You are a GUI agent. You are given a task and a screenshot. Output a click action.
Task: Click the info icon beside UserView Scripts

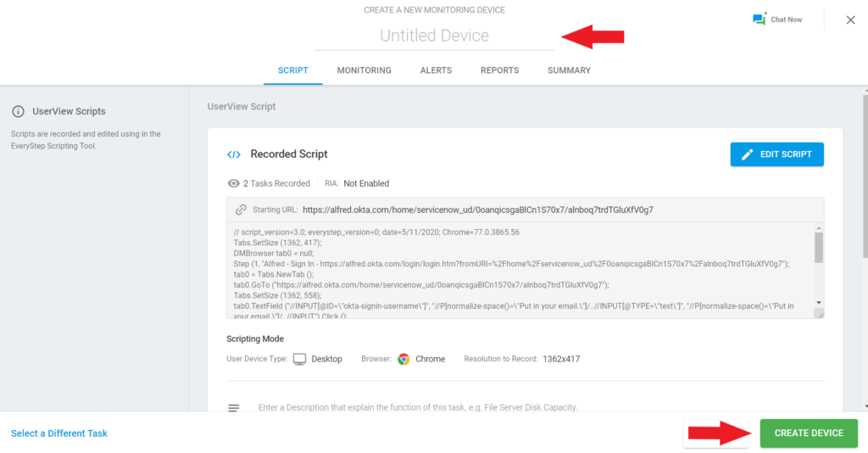point(18,111)
